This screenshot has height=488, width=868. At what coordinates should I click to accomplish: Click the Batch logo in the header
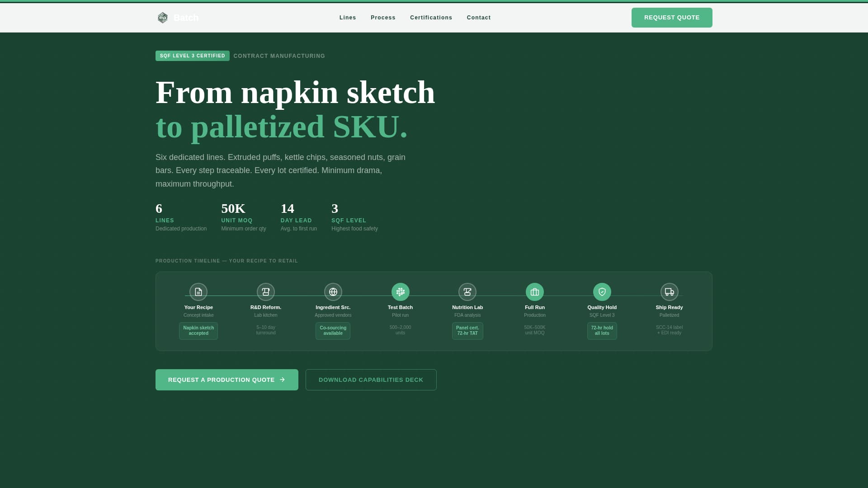pyautogui.click(x=178, y=18)
